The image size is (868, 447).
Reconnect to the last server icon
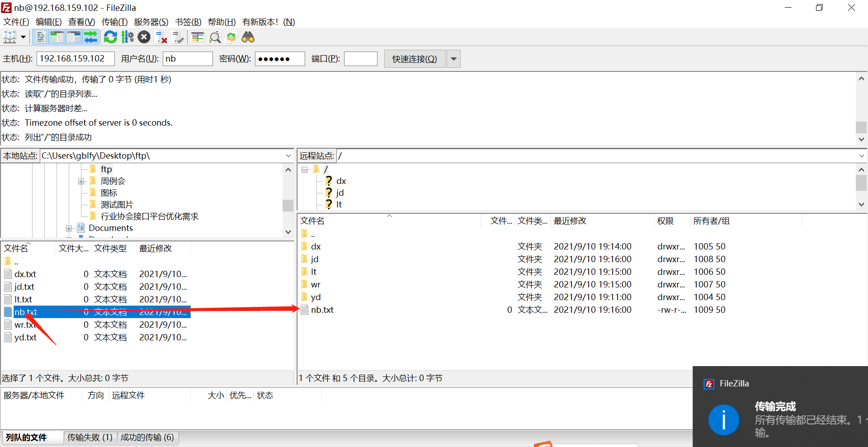coord(178,37)
